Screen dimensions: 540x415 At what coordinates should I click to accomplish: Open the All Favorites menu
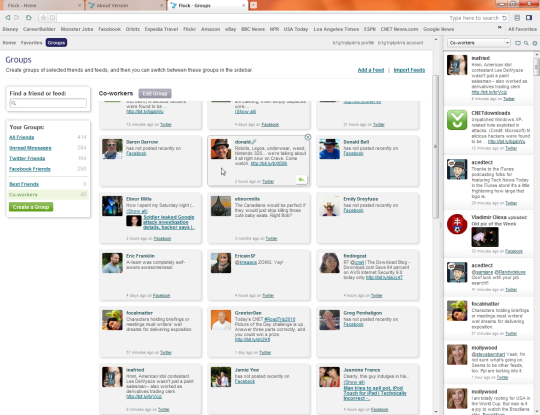click(522, 29)
